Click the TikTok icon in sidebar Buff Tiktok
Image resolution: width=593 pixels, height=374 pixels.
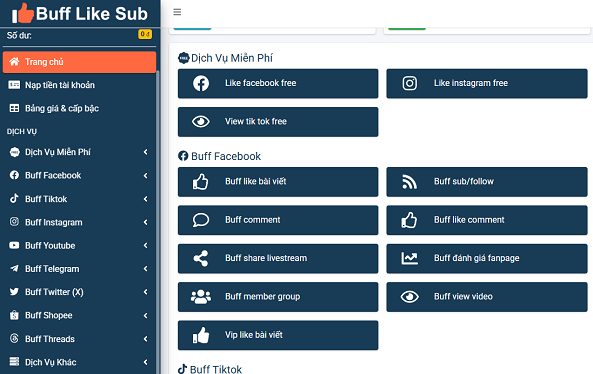14,199
